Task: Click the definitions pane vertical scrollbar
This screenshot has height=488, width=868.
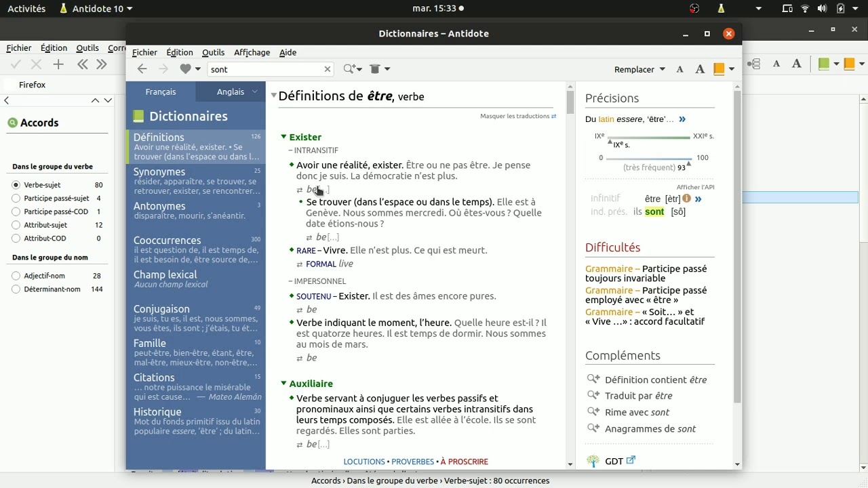Action: (570, 102)
